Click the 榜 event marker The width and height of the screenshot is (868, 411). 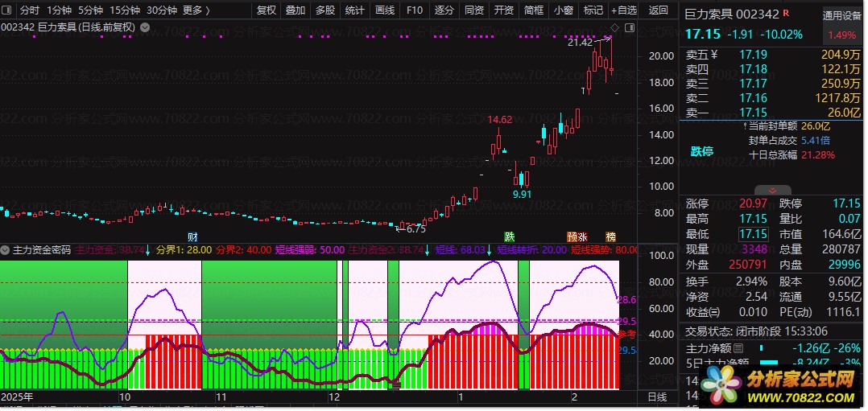click(x=610, y=236)
